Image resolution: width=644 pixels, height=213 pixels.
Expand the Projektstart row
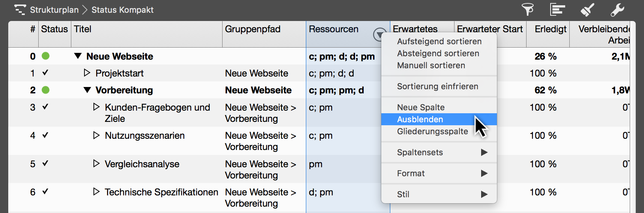(87, 73)
